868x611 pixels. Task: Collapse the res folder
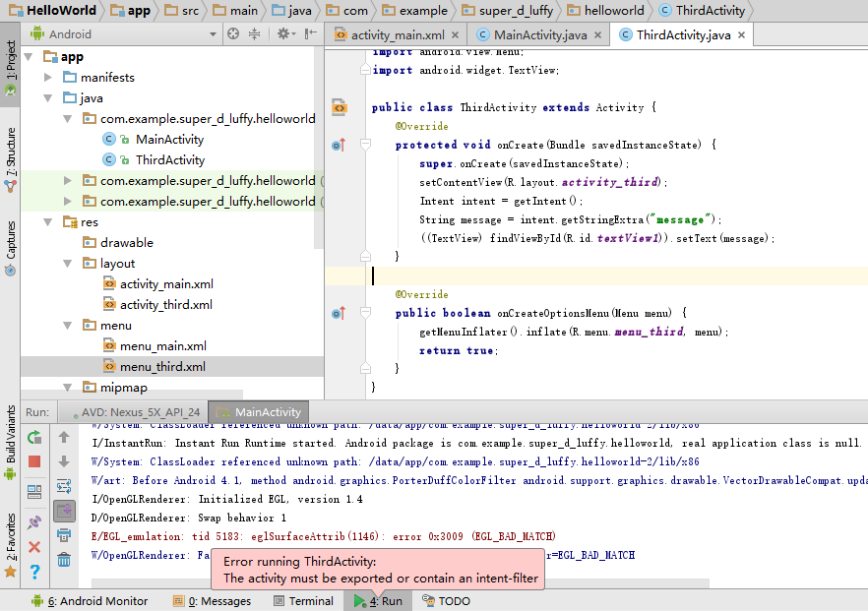pyautogui.click(x=48, y=222)
